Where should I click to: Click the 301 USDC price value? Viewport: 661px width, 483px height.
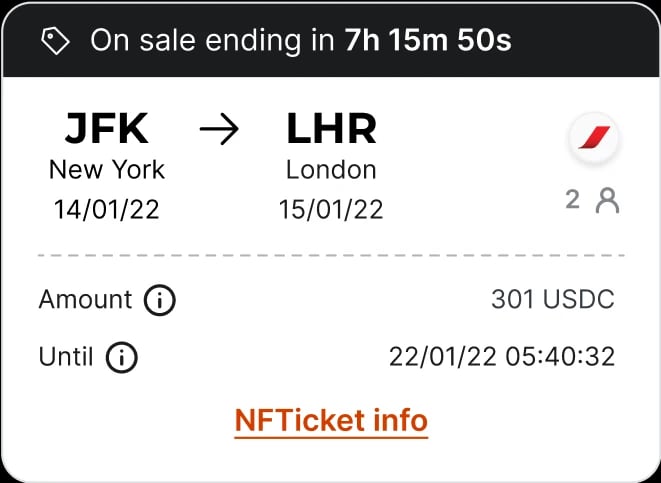pyautogui.click(x=552, y=299)
